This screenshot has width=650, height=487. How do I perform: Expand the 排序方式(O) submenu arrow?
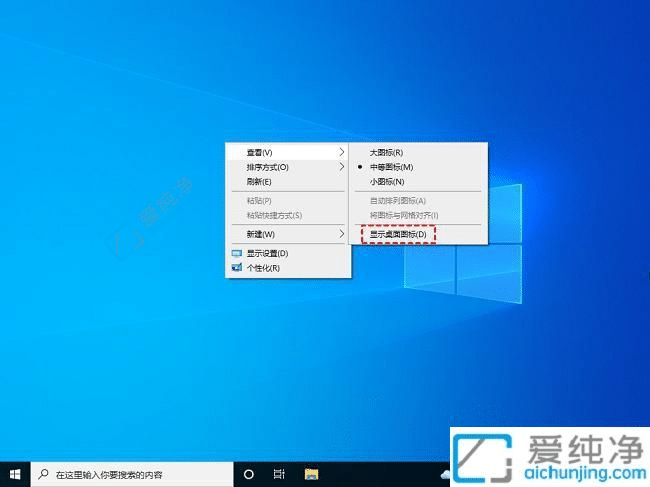[x=342, y=167]
